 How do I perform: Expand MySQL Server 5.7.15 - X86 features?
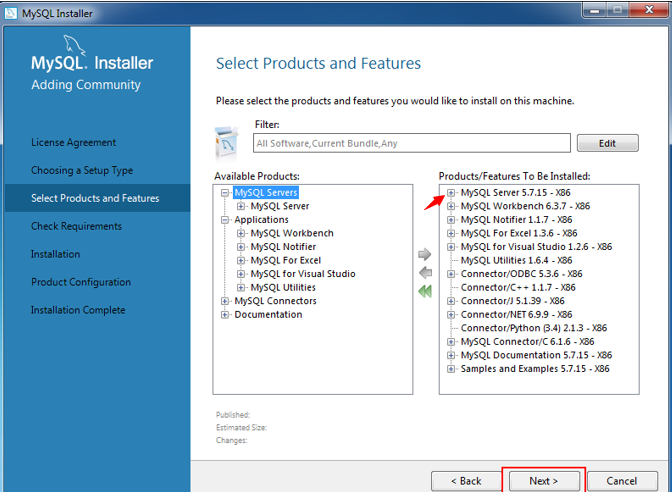pyautogui.click(x=450, y=193)
